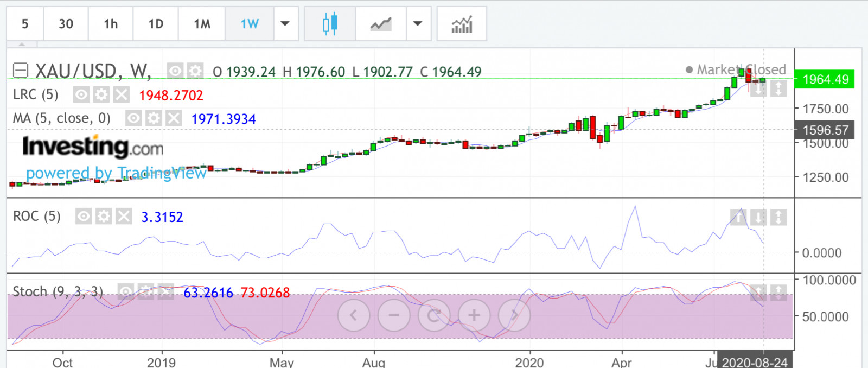Select the 1M timeframe

(x=202, y=24)
